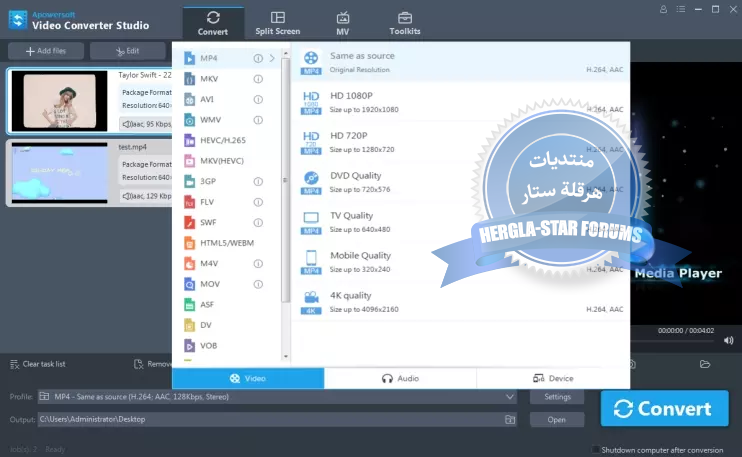The width and height of the screenshot is (742, 457).
Task: Click the SWF format file icon
Action: point(189,222)
